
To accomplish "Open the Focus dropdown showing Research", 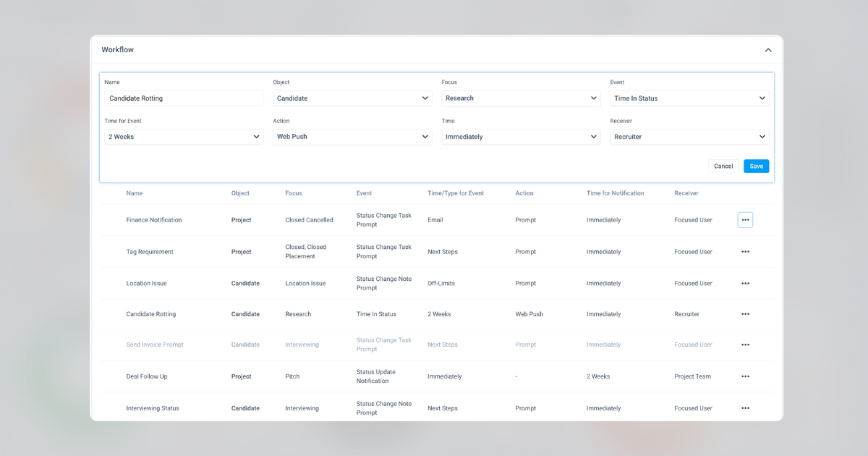I will (521, 98).
